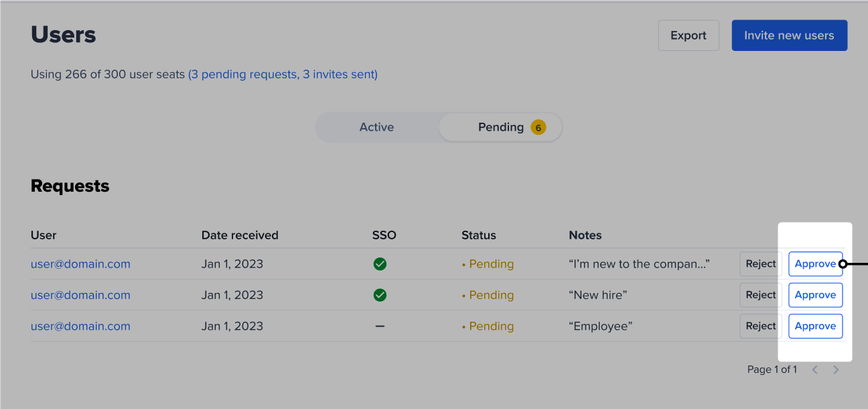The height and width of the screenshot is (409, 868).
Task: Reject the "Employee" request
Action: pos(761,326)
